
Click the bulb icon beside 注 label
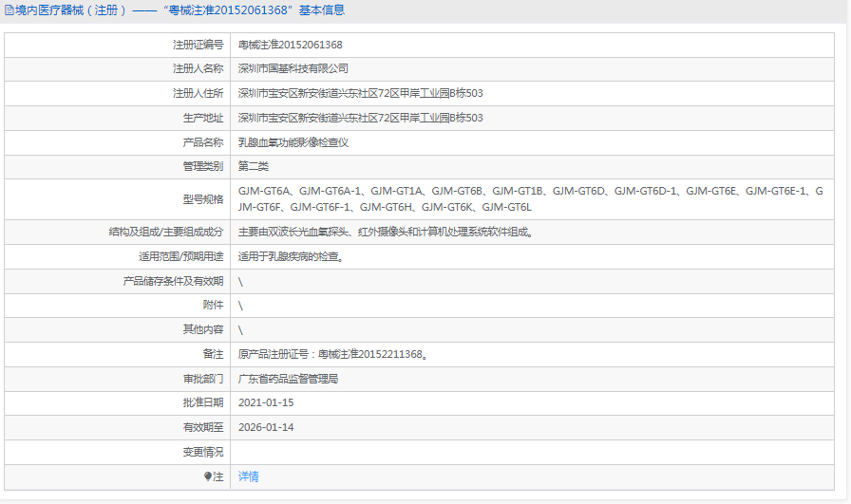coord(207,476)
